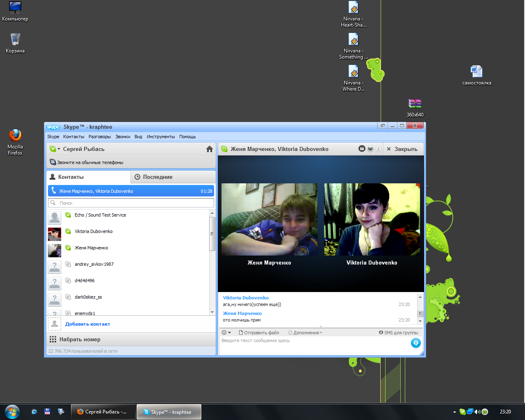Open the Skype menu
This screenshot has width=525, height=420.
click(x=53, y=137)
